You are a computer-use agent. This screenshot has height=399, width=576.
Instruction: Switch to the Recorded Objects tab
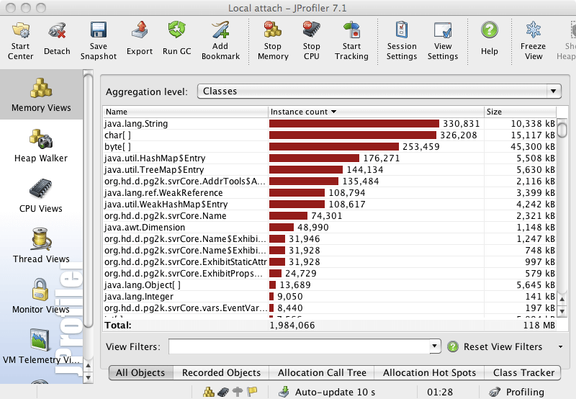(x=221, y=373)
